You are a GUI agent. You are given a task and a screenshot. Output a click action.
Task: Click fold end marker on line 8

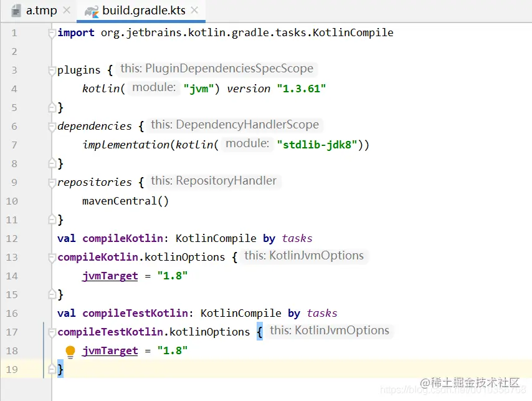click(52, 163)
